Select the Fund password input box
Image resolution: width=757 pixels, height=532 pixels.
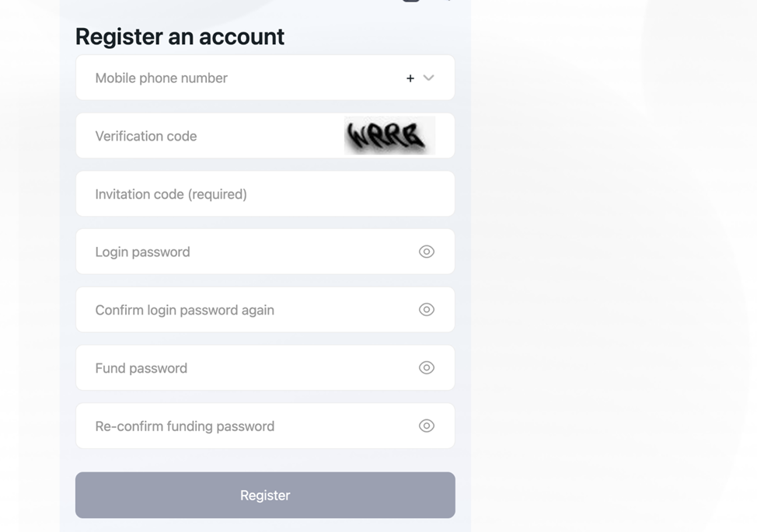pyautogui.click(x=249, y=368)
